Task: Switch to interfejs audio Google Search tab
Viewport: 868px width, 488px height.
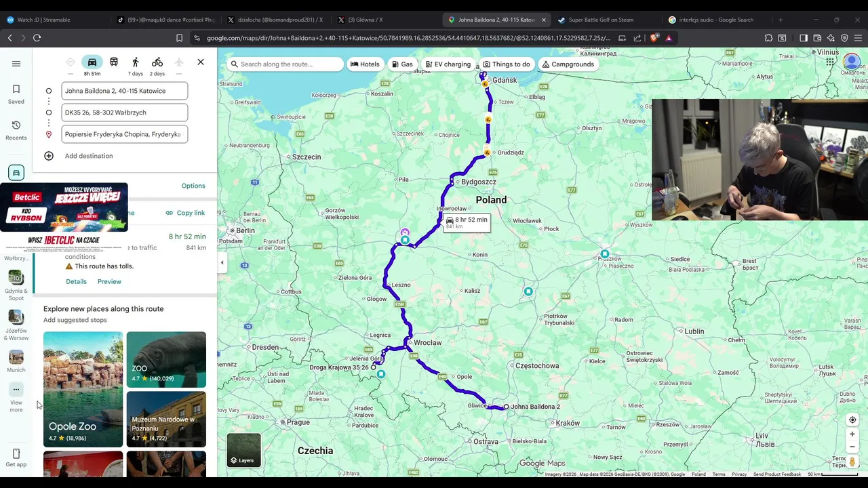Action: (x=717, y=20)
